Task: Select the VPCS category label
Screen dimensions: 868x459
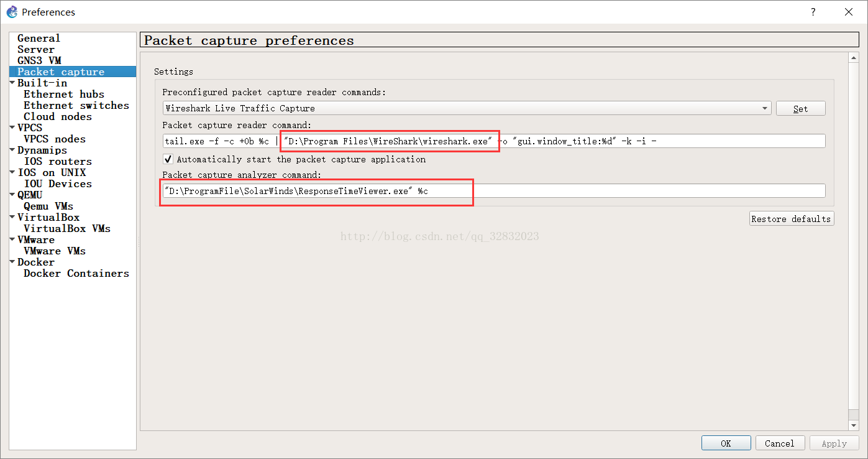Action: [x=30, y=128]
